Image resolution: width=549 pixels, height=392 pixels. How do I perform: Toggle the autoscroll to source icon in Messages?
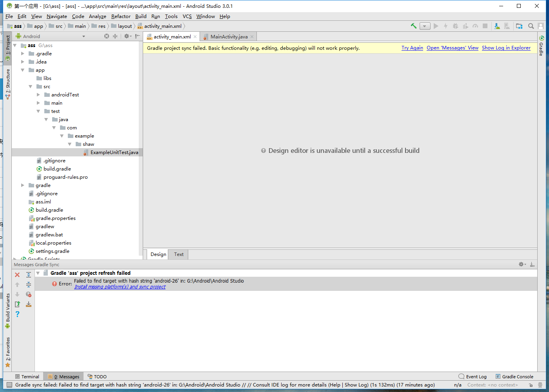point(29,304)
